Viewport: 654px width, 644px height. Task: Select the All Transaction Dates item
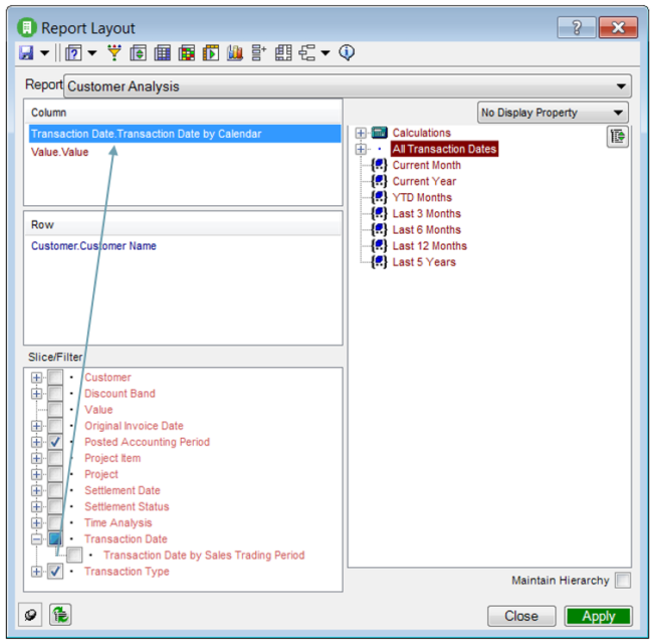(x=445, y=149)
